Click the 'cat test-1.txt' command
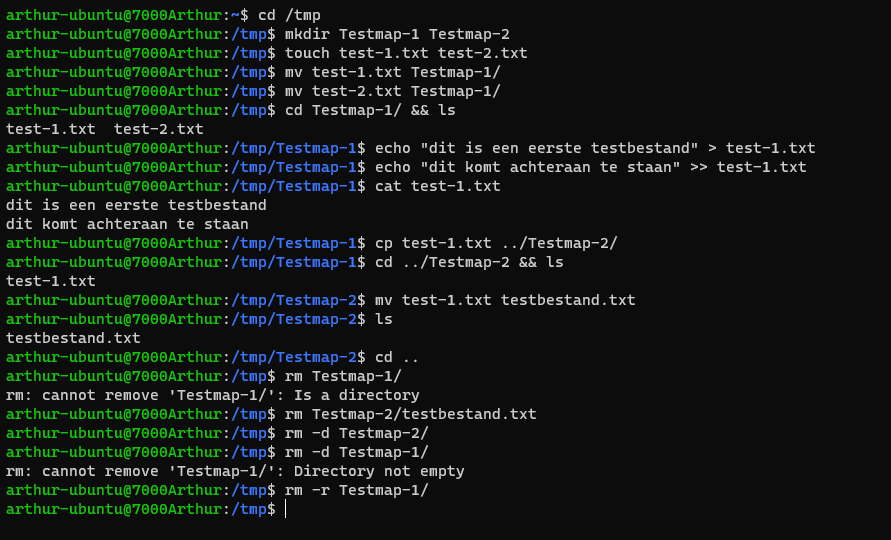This screenshot has height=540, width=891. click(x=438, y=186)
